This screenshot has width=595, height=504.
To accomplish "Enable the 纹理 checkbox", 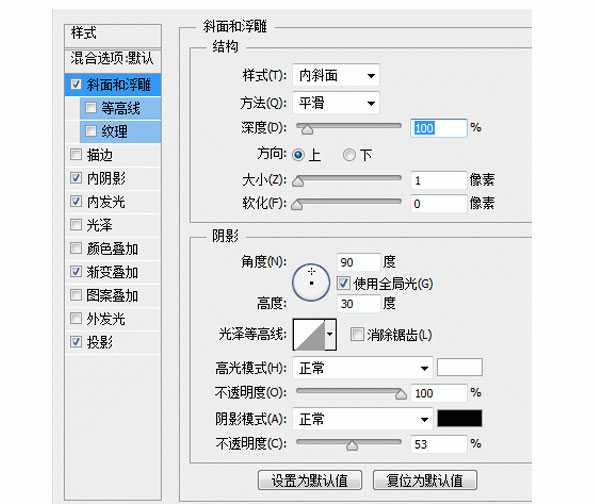I will [x=91, y=131].
